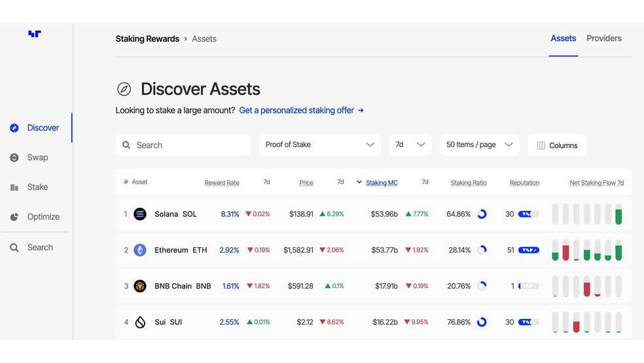Viewport: 644px width, 363px height.
Task: Click BNB Chain net staking flow bars
Action: [x=587, y=286]
